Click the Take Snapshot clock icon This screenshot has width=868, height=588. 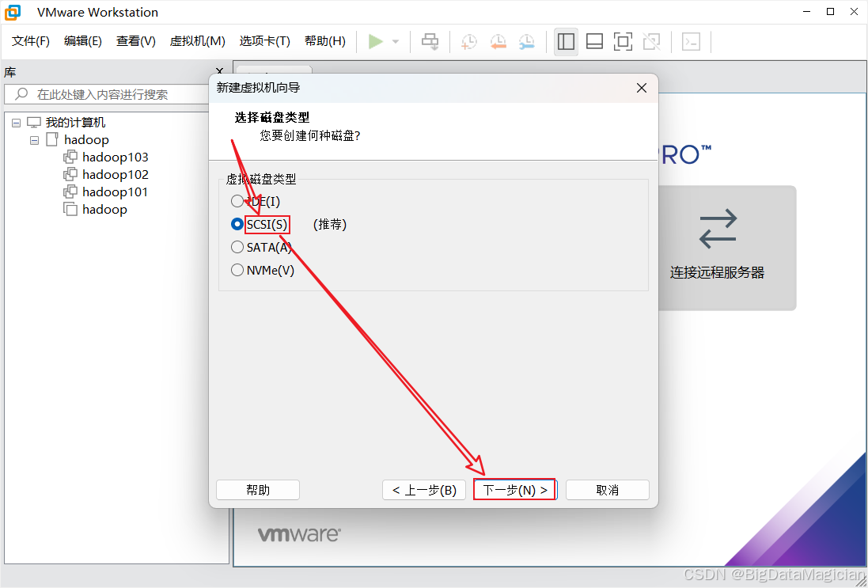(x=469, y=41)
